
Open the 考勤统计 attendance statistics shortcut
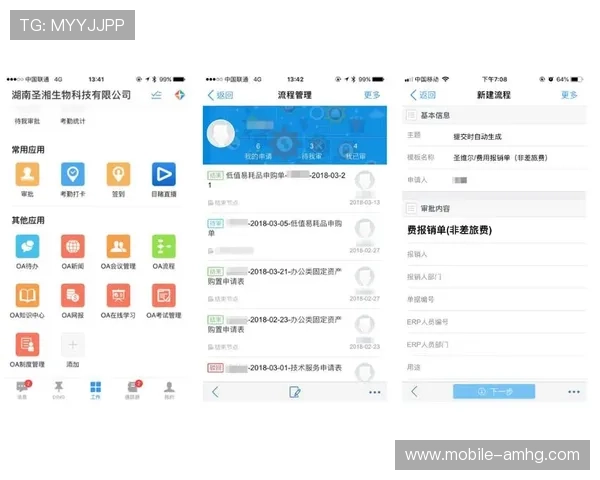click(73, 121)
